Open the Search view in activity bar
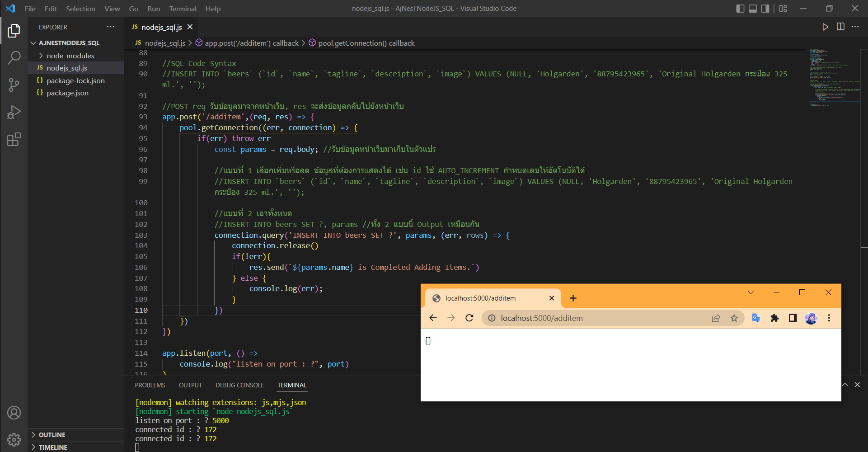This screenshot has width=868, height=452. point(14,58)
